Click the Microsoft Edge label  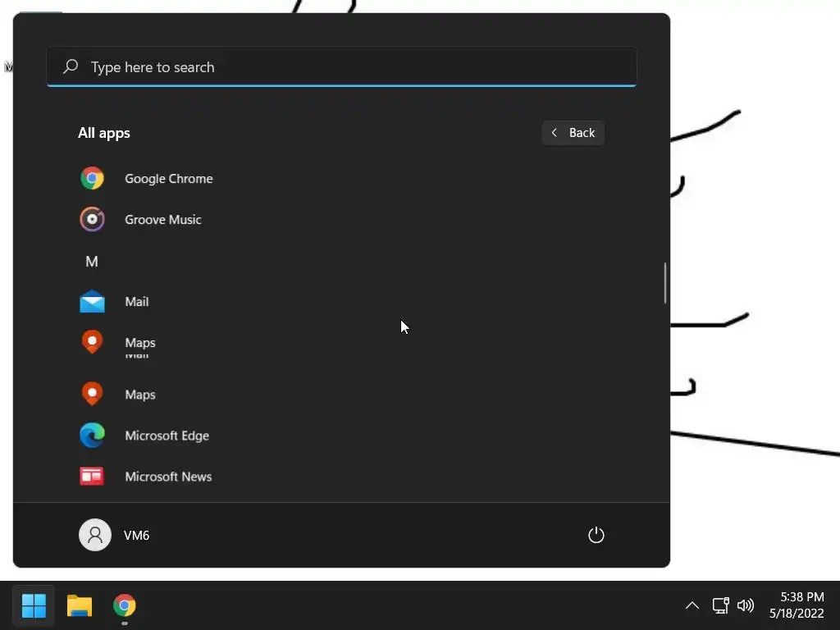pos(167,436)
